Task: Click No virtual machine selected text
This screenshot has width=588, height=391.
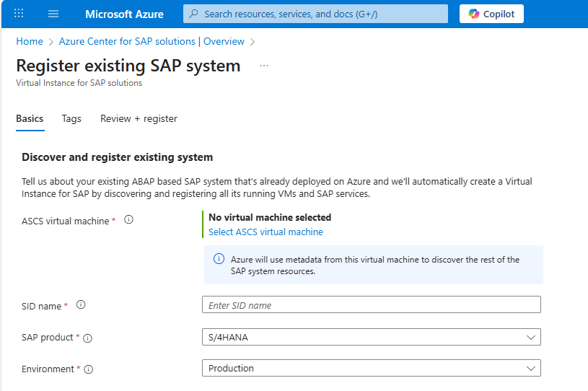Action: click(270, 217)
